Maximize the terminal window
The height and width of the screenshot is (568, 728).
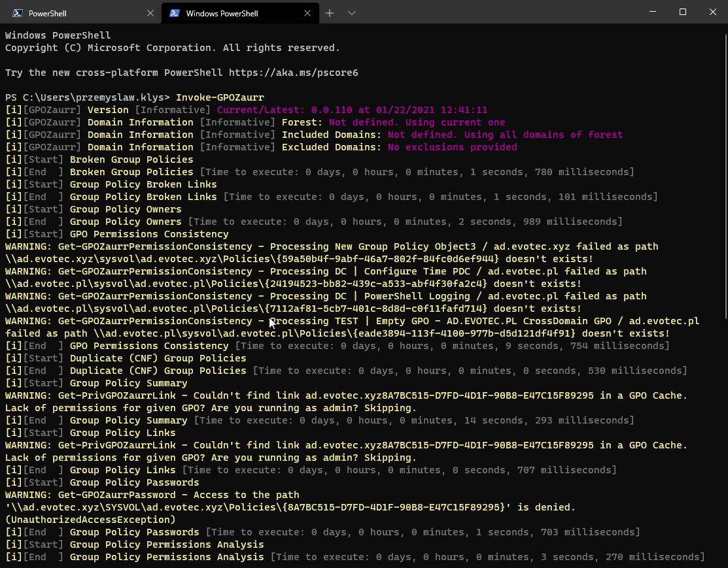682,12
